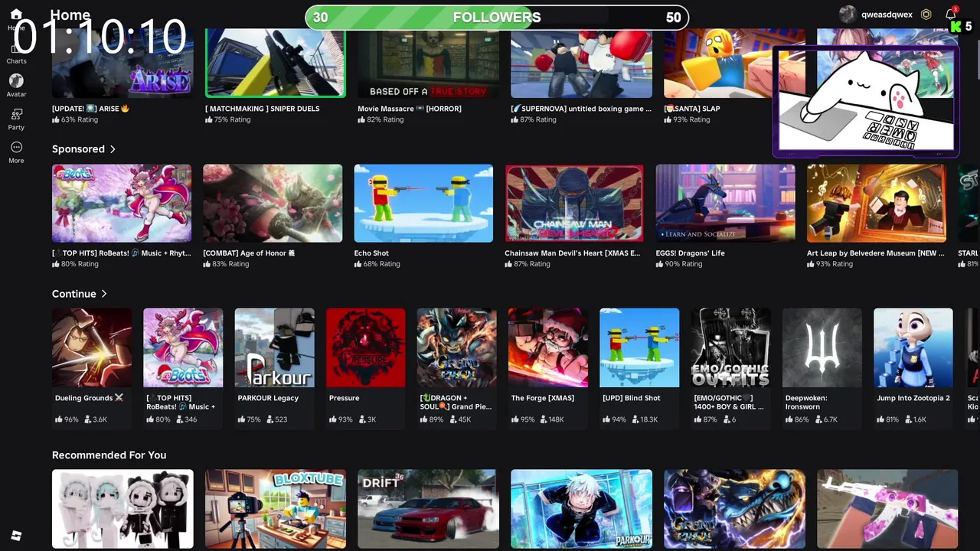The width and height of the screenshot is (980, 551).
Task: Click the qweasdqwex profile avatar
Action: (848, 15)
